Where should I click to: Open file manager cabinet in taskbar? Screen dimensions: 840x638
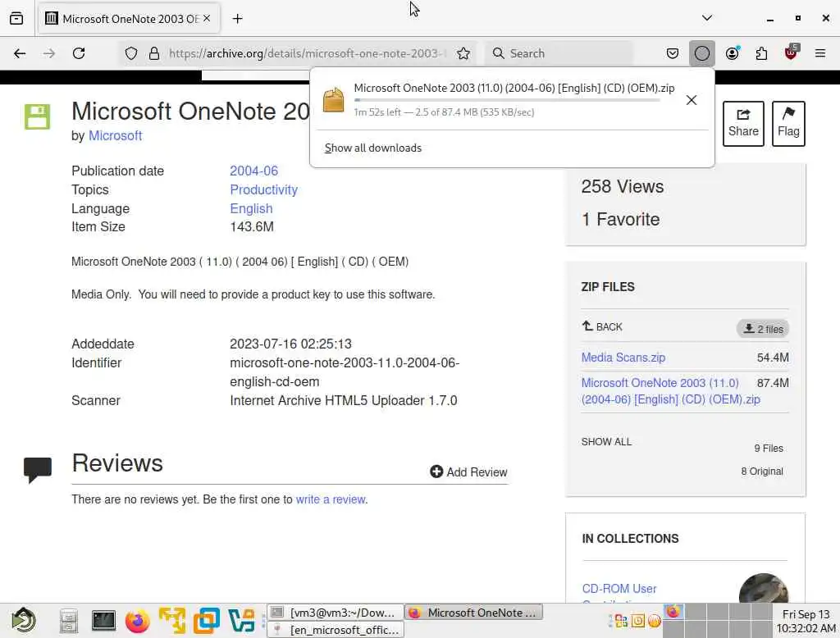69,621
